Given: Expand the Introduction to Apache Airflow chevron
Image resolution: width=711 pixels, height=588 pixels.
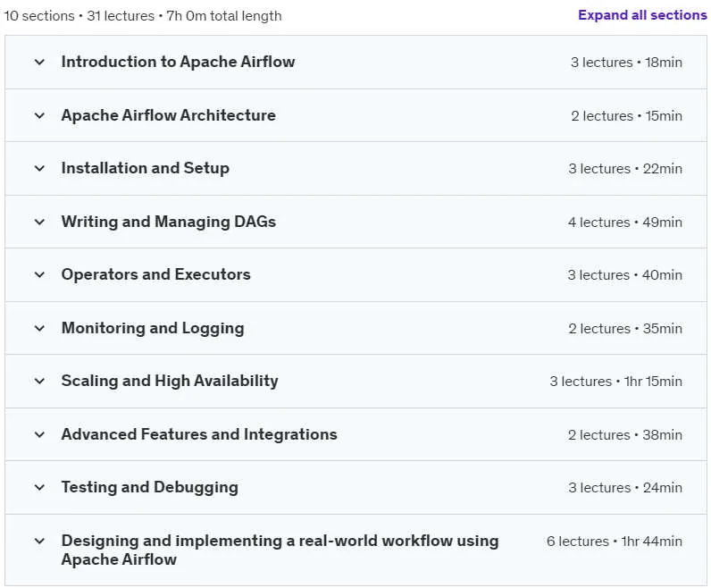Looking at the screenshot, I should click(x=39, y=62).
